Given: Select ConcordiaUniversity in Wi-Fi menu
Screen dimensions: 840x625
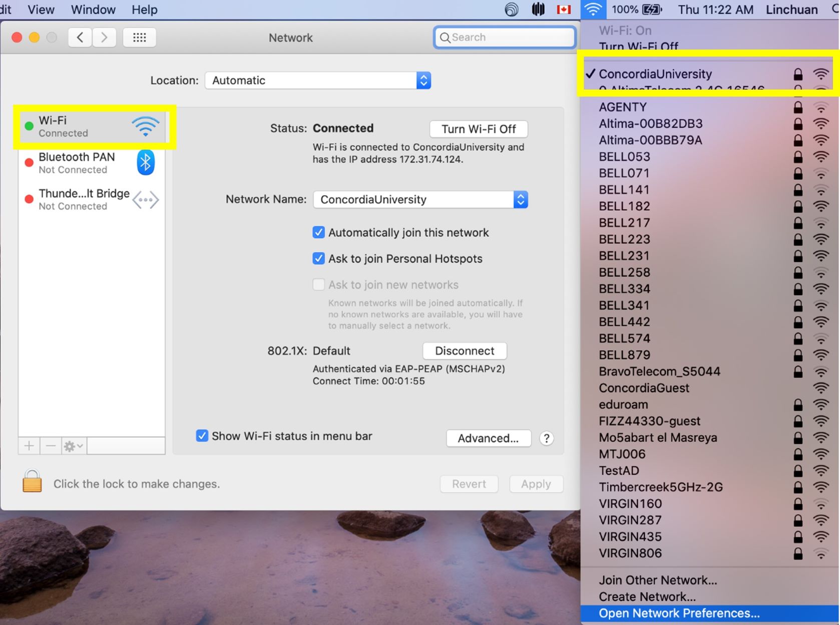Looking at the screenshot, I should [x=710, y=74].
